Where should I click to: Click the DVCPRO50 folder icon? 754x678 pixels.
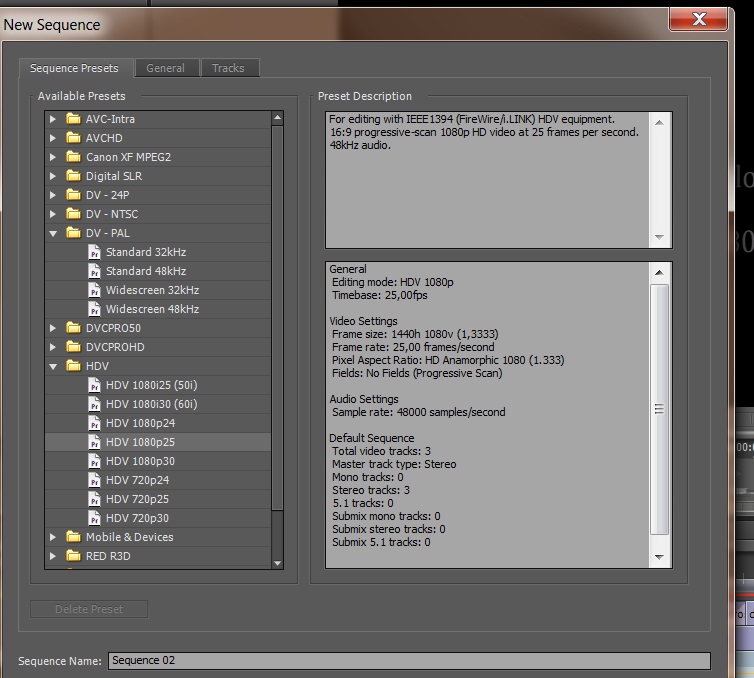[74, 327]
